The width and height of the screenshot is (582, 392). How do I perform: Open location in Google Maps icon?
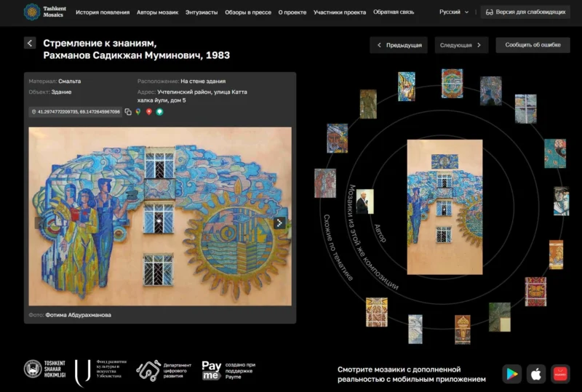coord(138,112)
